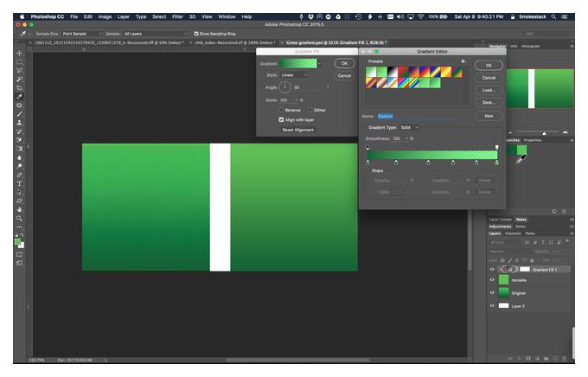588x377 pixels.
Task: Open the Layer menu
Action: tap(124, 16)
